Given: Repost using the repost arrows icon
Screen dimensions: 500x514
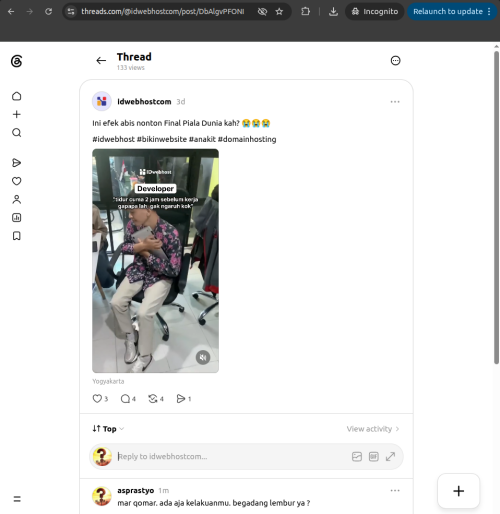Looking at the screenshot, I should click(x=153, y=399).
